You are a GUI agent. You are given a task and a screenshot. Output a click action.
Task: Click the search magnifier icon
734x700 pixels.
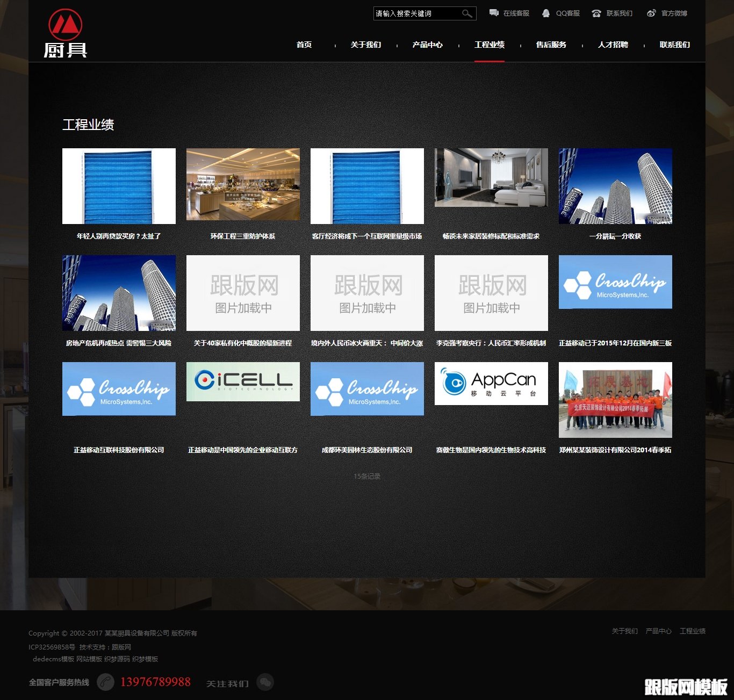467,13
